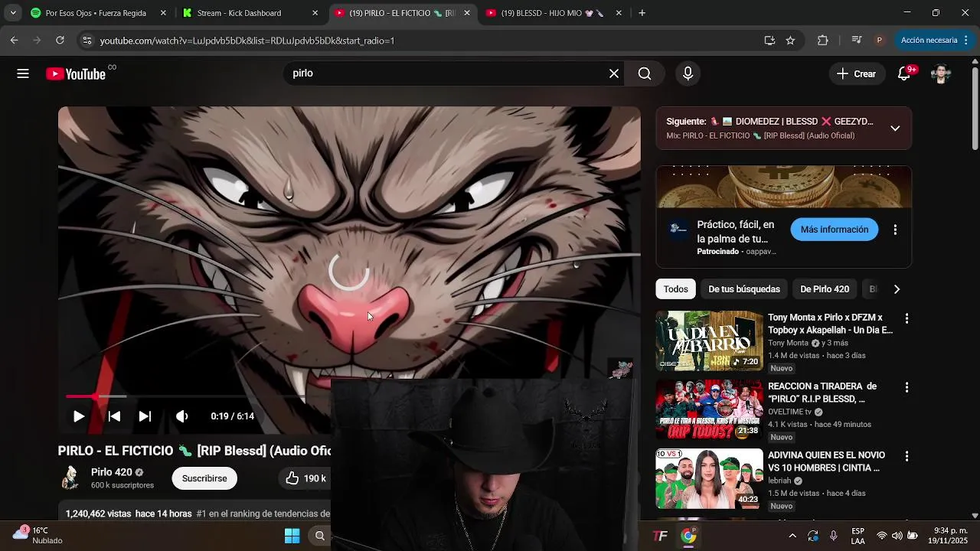Click the Crear button
Image resolution: width=980 pixels, height=551 pixels.
(x=857, y=73)
